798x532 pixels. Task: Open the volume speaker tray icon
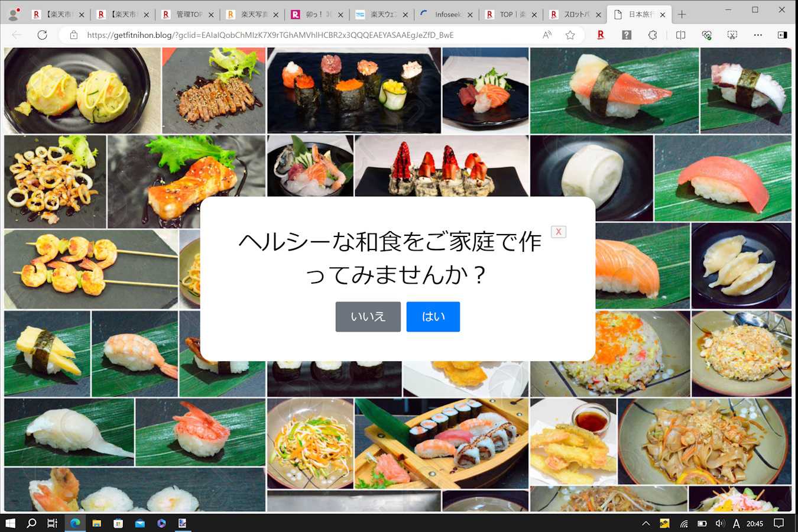719,523
